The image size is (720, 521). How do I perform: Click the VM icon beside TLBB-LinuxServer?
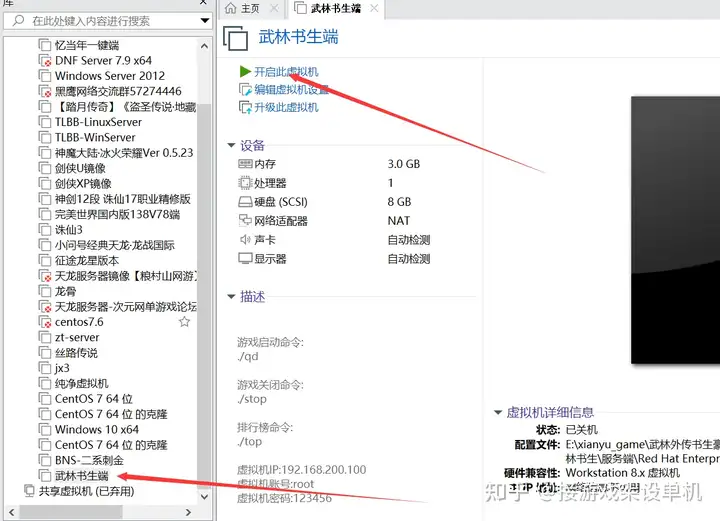pos(45,122)
